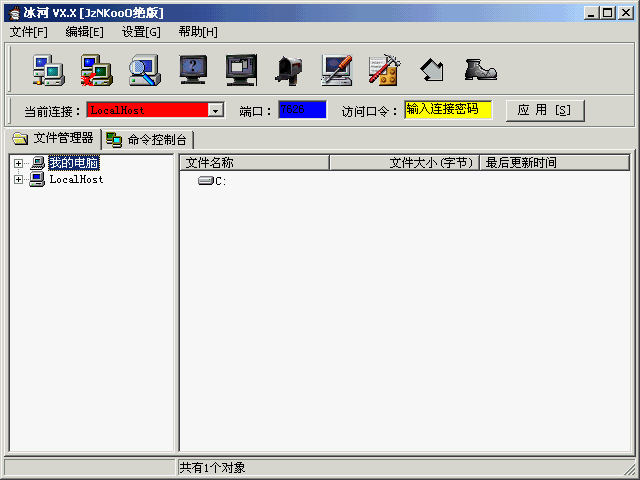Open the current connection dropdown arrow
640x480 pixels.
click(215, 110)
